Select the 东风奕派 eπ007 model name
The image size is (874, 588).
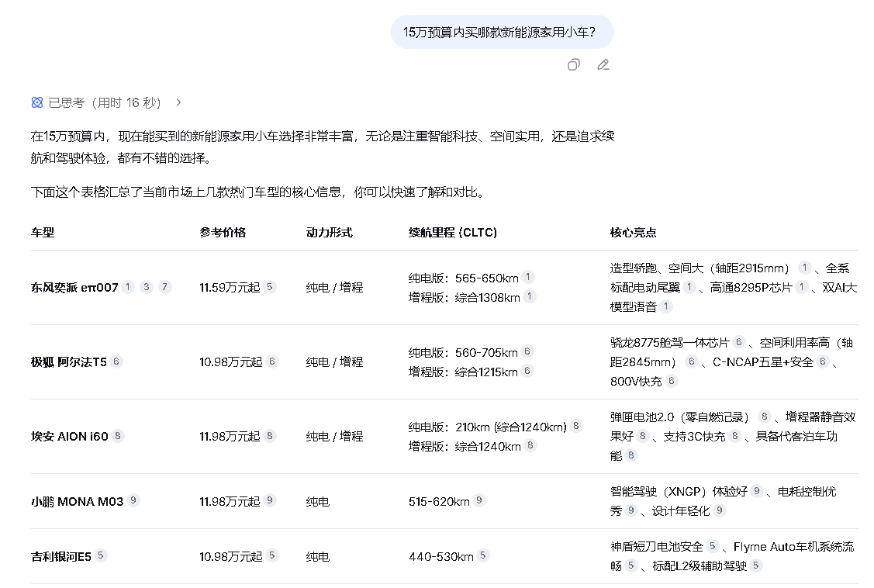[74, 288]
